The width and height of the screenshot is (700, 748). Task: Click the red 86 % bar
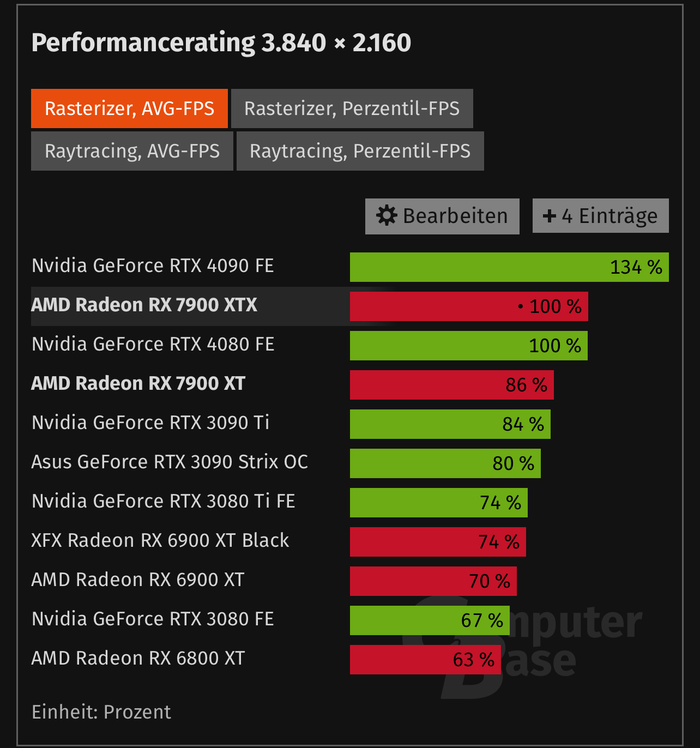tap(451, 385)
